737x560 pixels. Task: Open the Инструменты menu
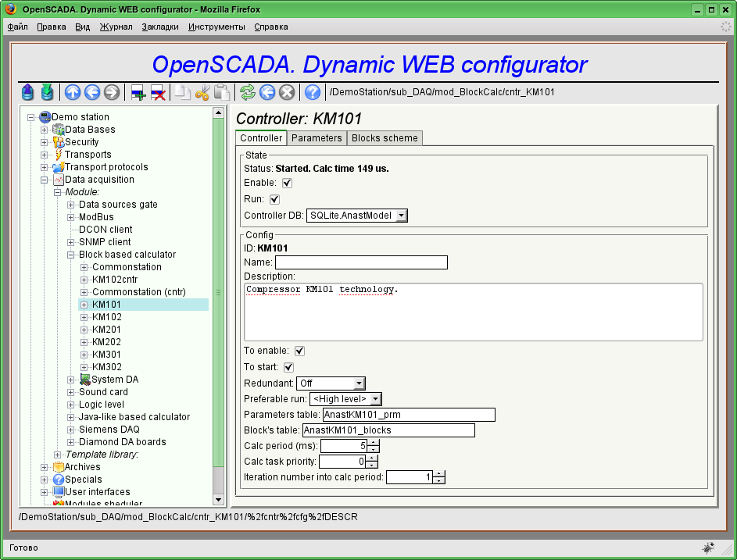216,27
